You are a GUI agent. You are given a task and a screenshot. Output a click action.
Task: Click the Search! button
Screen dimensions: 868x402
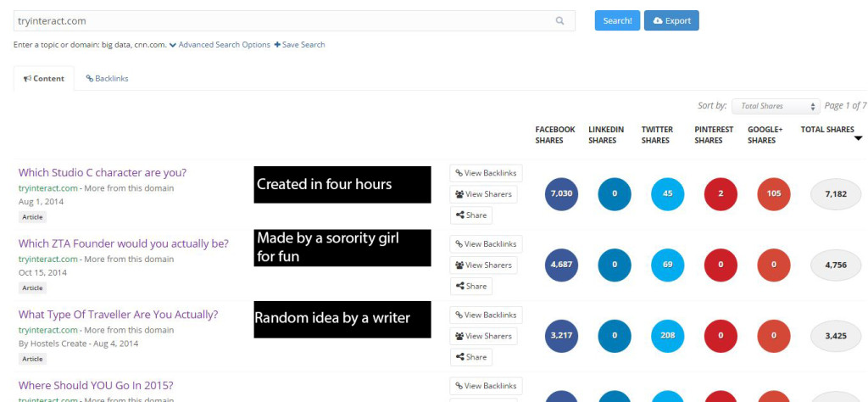tap(617, 20)
